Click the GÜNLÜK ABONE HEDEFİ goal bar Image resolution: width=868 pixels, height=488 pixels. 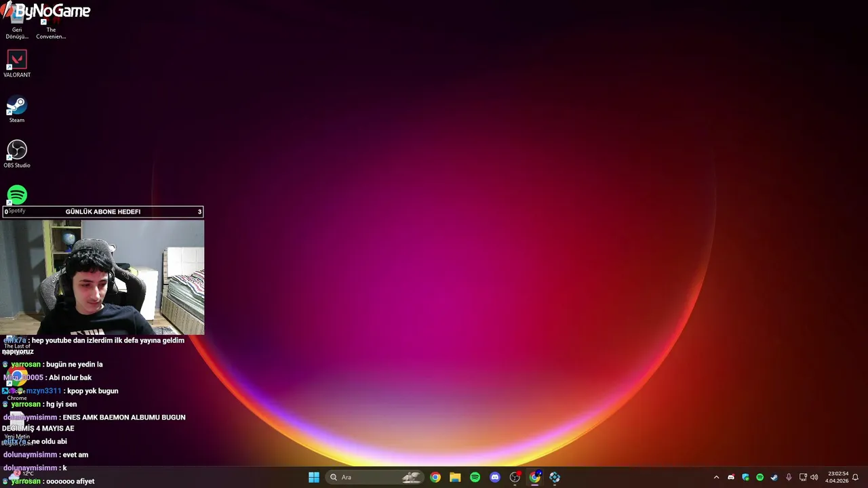point(102,211)
